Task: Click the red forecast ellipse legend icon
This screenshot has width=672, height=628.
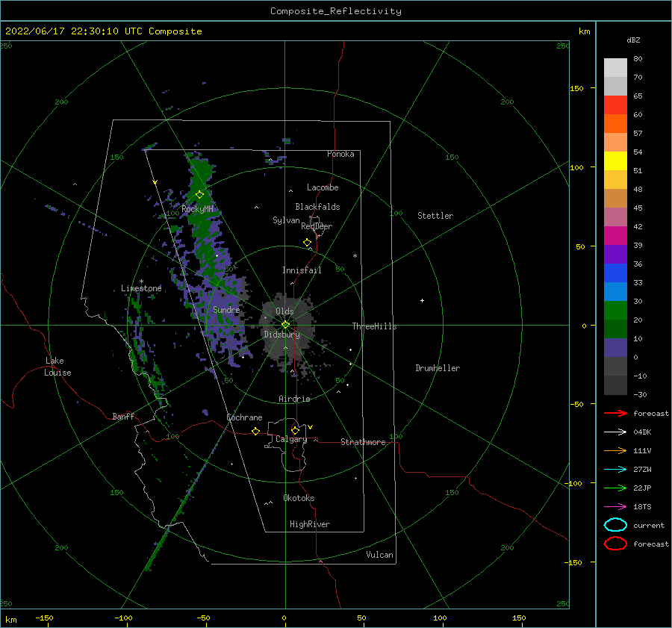Action: coord(615,544)
